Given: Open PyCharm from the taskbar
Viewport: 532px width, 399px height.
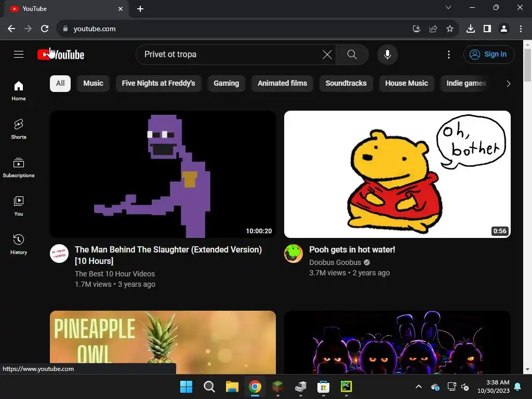Looking at the screenshot, I should [x=346, y=387].
